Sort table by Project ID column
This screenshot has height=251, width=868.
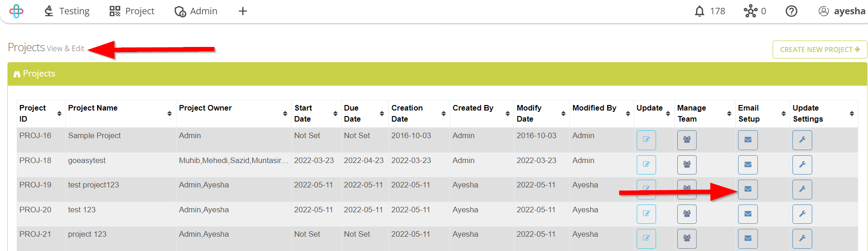41,113
